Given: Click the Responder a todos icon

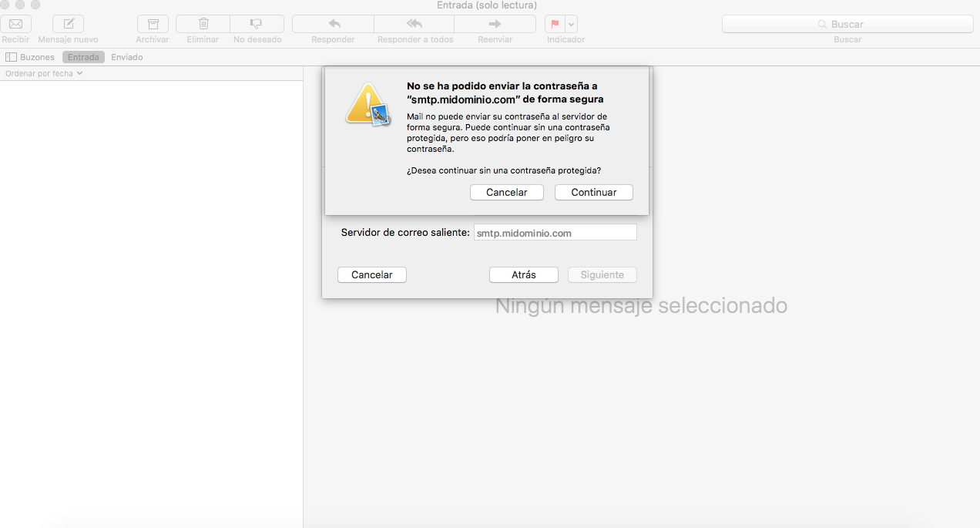Looking at the screenshot, I should click(414, 24).
